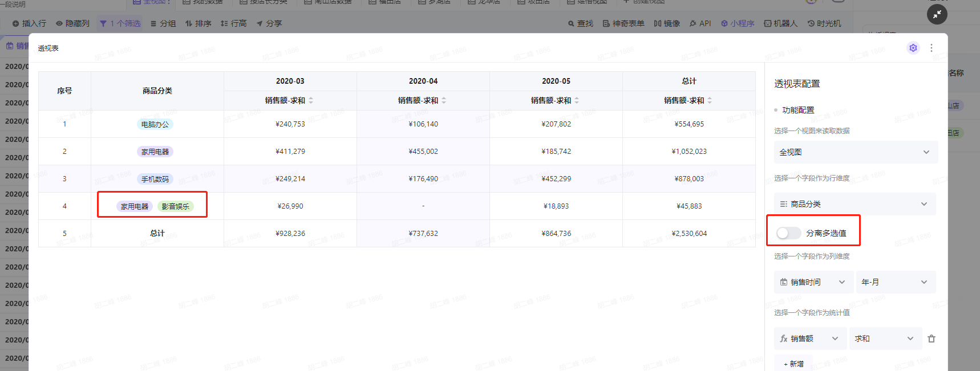
Task: Click the ¥18,893 cell
Action: tap(556, 206)
